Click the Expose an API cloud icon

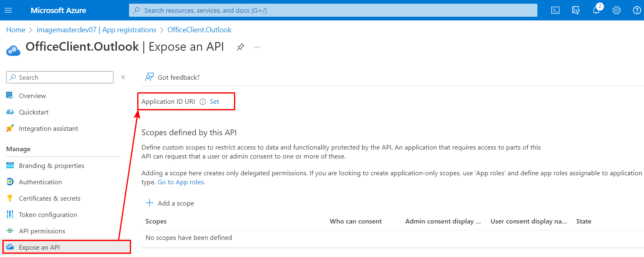[10, 247]
